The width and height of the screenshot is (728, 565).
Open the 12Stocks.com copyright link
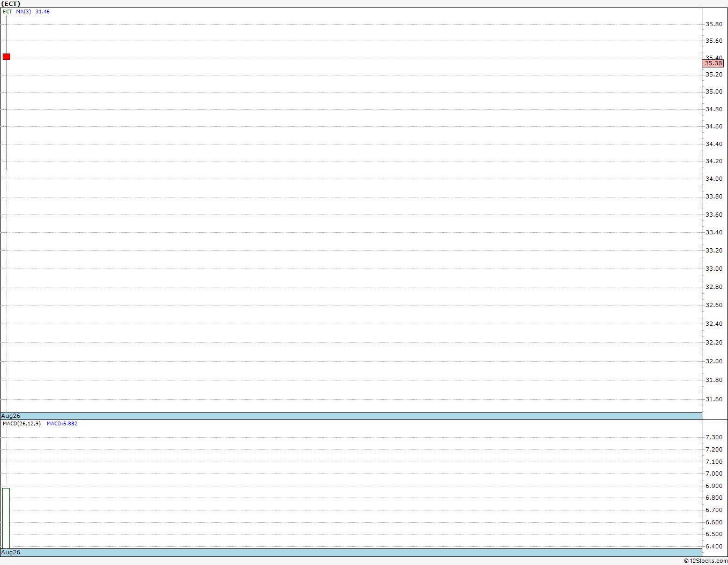coord(706,561)
